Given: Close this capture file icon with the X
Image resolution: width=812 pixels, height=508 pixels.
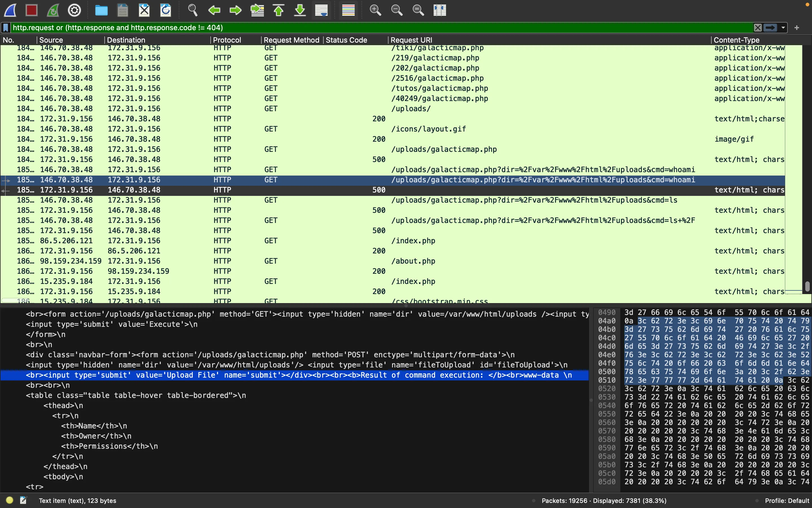Looking at the screenshot, I should click(144, 10).
